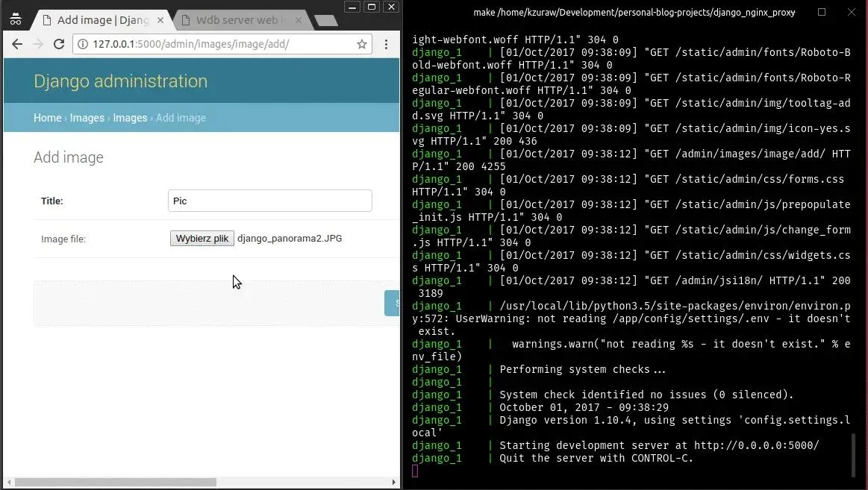Click inside the Title field containing 'Pic'
Image resolution: width=868 pixels, height=490 pixels.
tap(269, 201)
